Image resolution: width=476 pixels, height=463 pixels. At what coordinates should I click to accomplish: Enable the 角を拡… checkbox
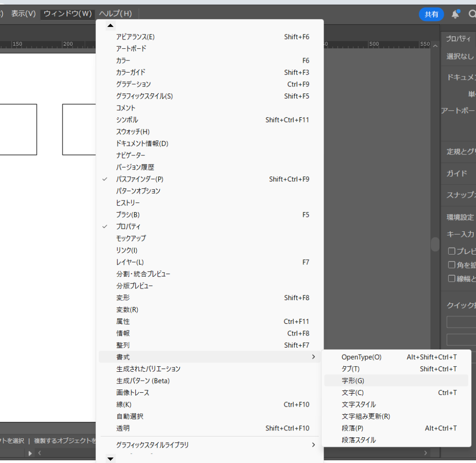(x=451, y=265)
